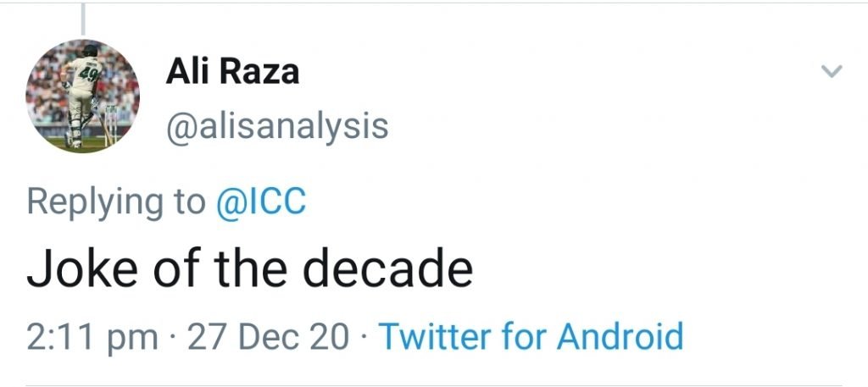The height and width of the screenshot is (387, 868).
Task: Click the word 'Android' in source label
Action: (620, 336)
